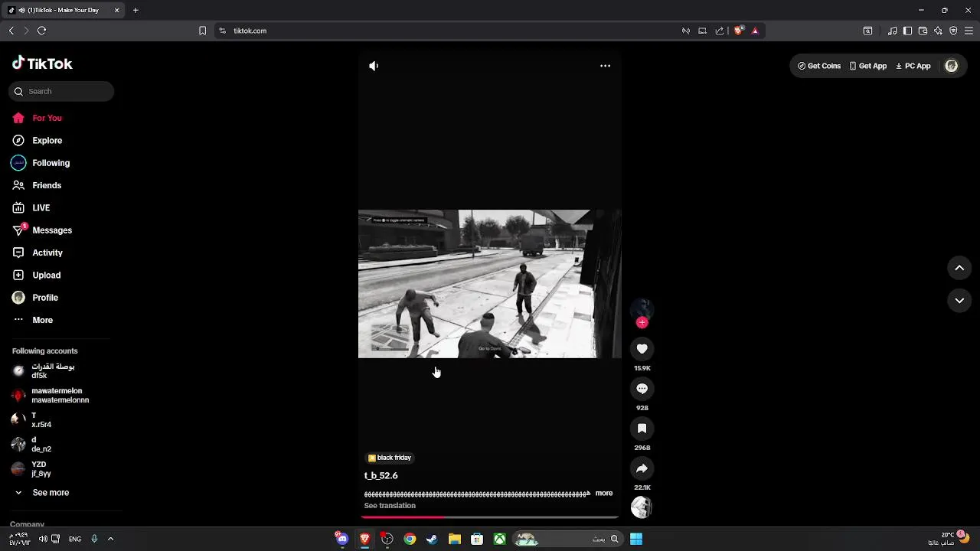Open the spinning sound disc thumbnail
Screen dimensions: 980x551
642,507
